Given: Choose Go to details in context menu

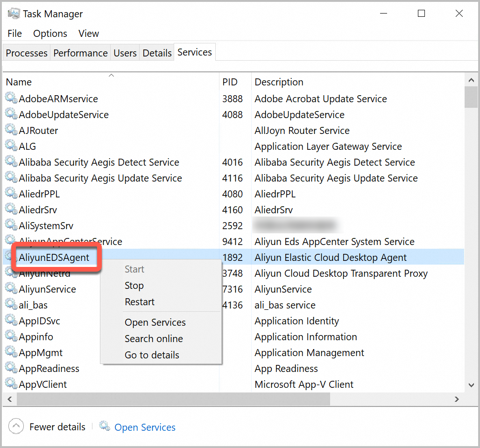Looking at the screenshot, I should tap(161, 355).
